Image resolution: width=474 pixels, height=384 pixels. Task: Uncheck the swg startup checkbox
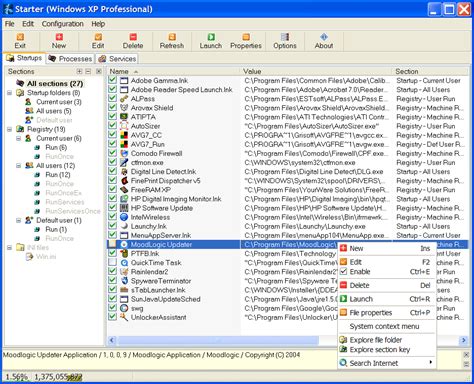[x=112, y=308]
